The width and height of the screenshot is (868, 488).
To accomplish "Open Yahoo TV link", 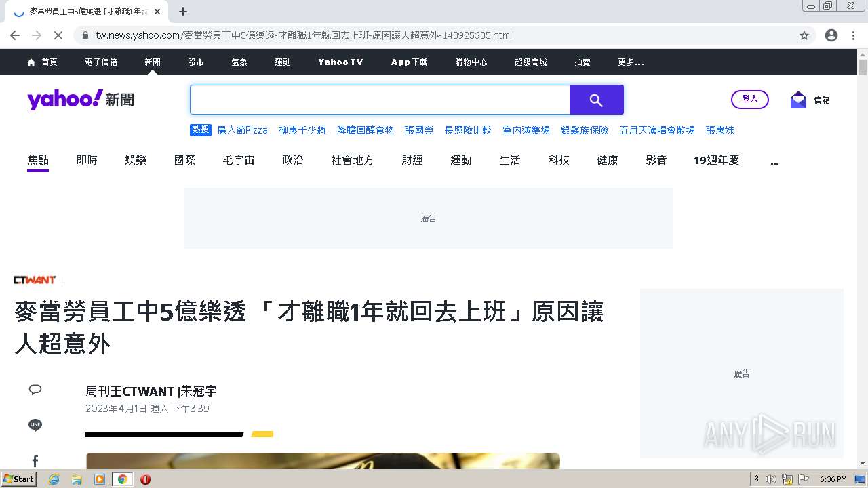I will click(341, 62).
